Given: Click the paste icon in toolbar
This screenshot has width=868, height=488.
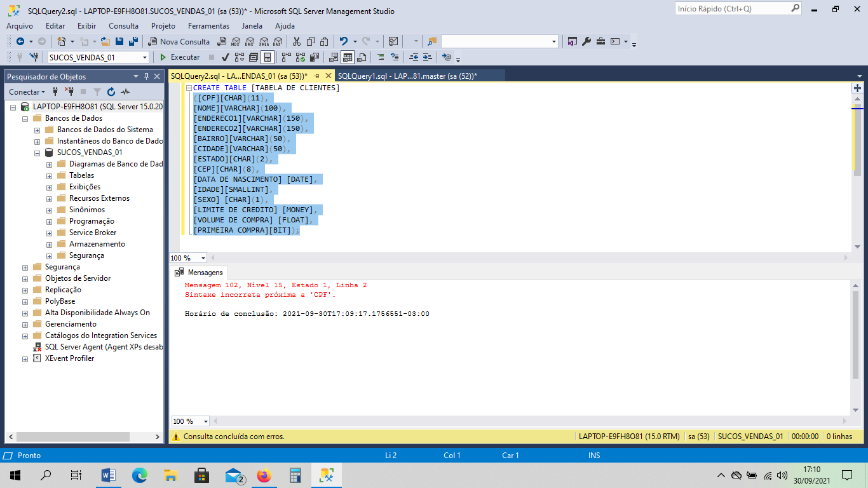Looking at the screenshot, I should pyautogui.click(x=325, y=41).
